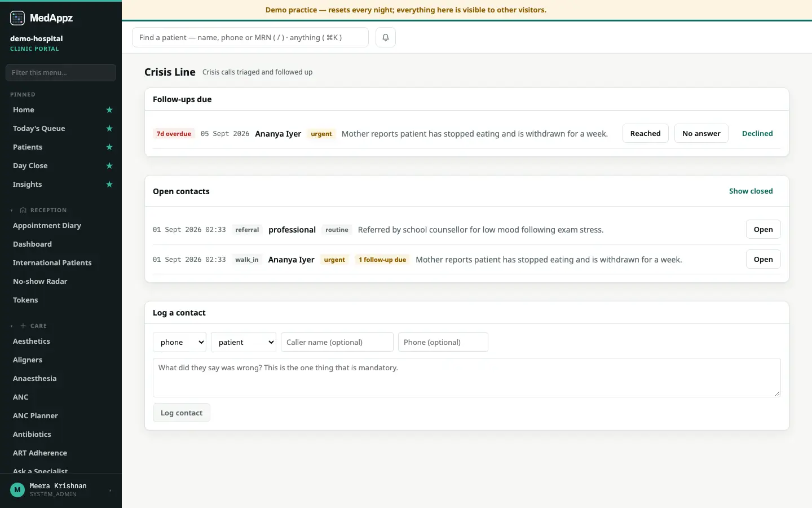This screenshot has width=812, height=508.
Task: Click the 1 follow-up due badge
Action: pos(382,260)
